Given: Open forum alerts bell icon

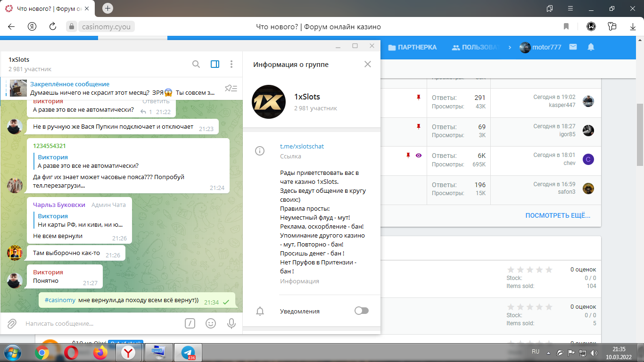Looking at the screenshot, I should [x=591, y=47].
